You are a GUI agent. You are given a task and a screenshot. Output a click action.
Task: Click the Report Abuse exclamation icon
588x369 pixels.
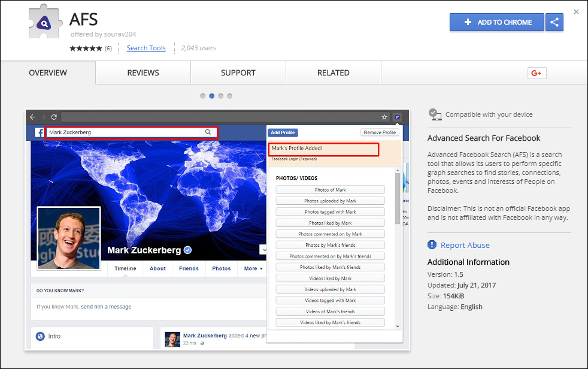pos(432,245)
